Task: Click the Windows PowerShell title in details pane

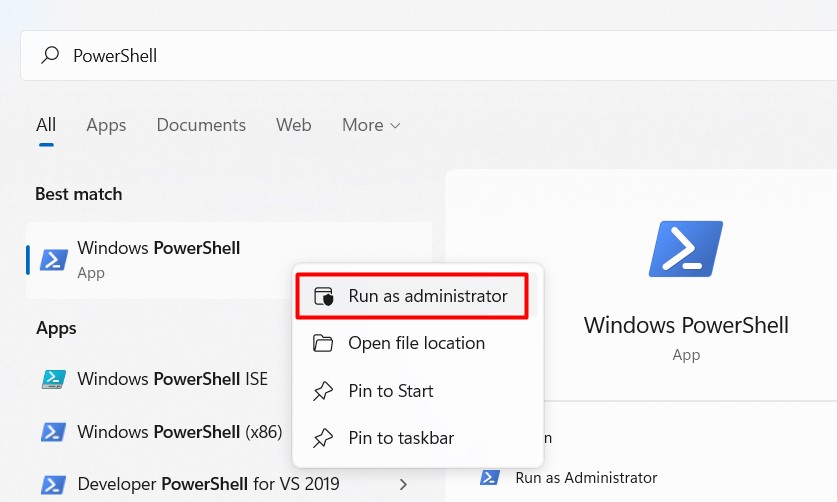Action: click(x=686, y=325)
